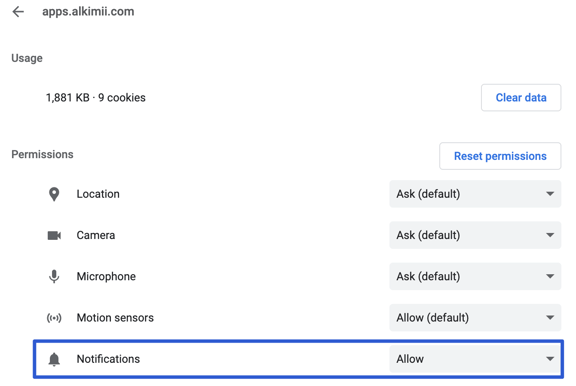576x386 pixels.
Task: Select the Notifications label text
Action: [108, 359]
